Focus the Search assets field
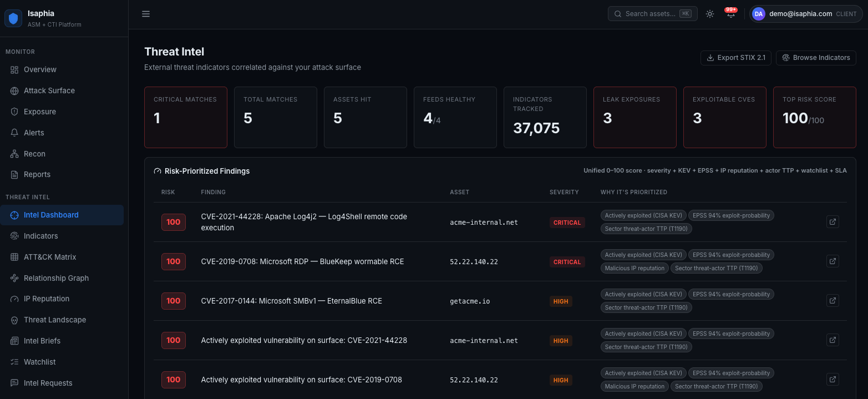The image size is (868, 399). tap(653, 14)
